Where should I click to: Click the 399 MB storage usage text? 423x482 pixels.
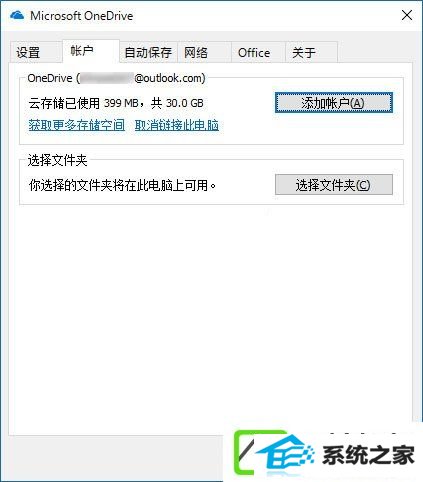[x=121, y=103]
